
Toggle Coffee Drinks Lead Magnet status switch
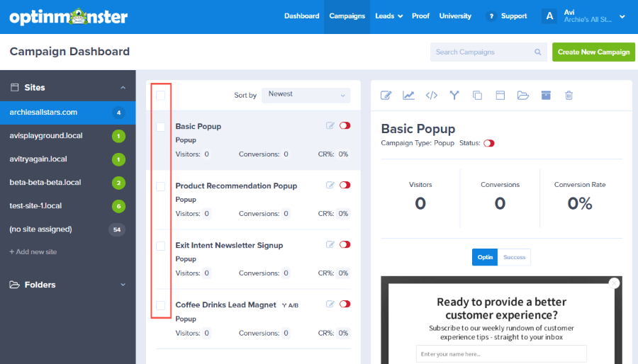click(x=345, y=305)
